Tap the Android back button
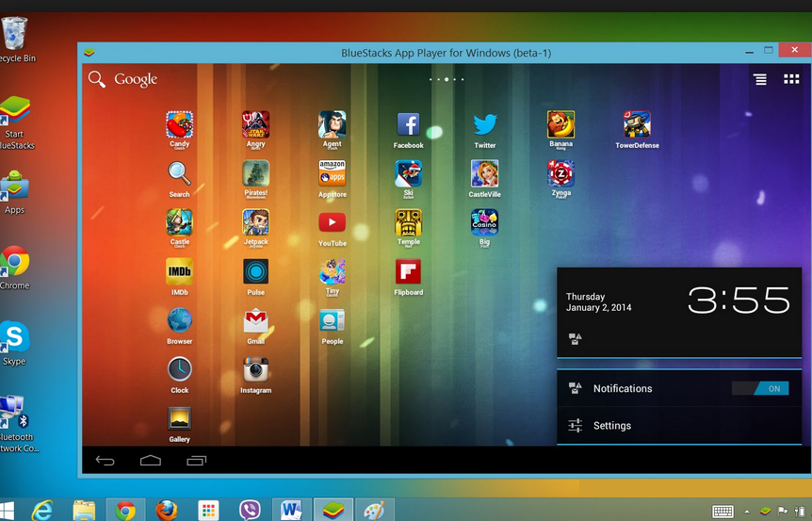Screen dimensions: 812x521 point(106,461)
